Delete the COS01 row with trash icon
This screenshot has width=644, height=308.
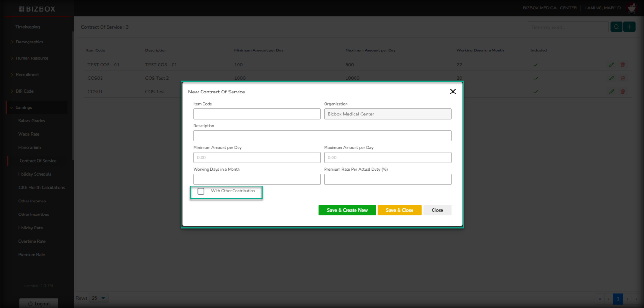tap(622, 92)
